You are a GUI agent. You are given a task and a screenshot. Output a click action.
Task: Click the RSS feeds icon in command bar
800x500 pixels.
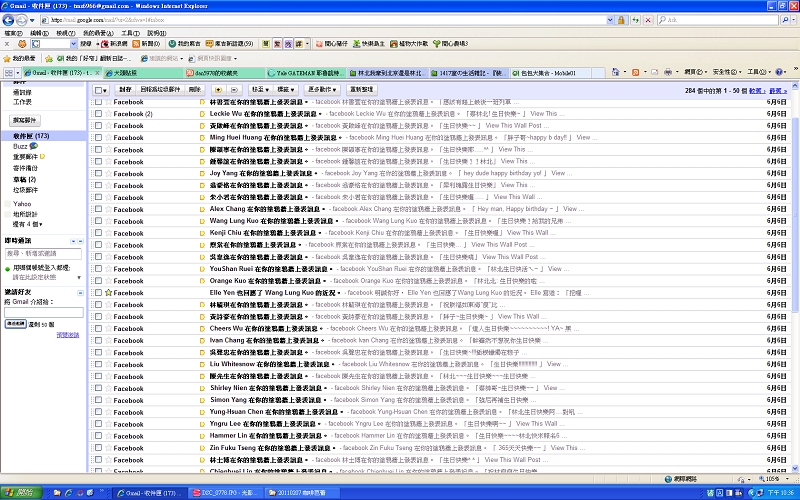click(636, 72)
